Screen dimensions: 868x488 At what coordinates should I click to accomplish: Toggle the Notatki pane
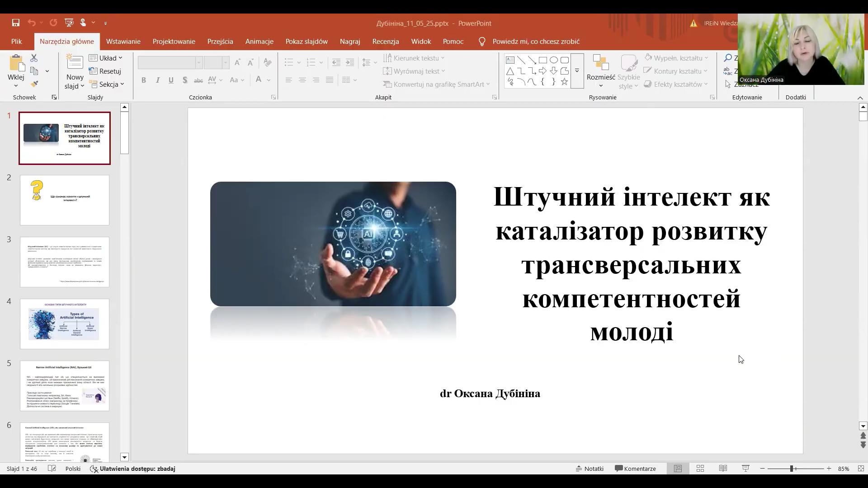(590, 469)
